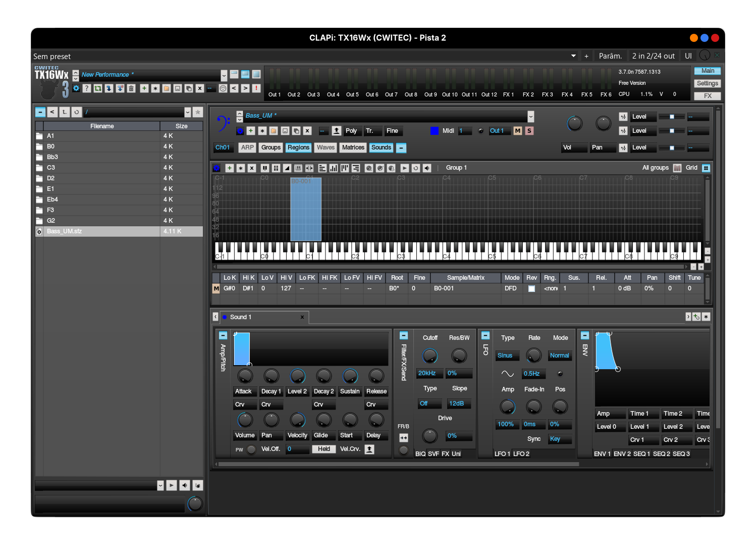This screenshot has height=551, width=756.
Task: Open the LFO Type Sinus dropdown
Action: coord(507,356)
